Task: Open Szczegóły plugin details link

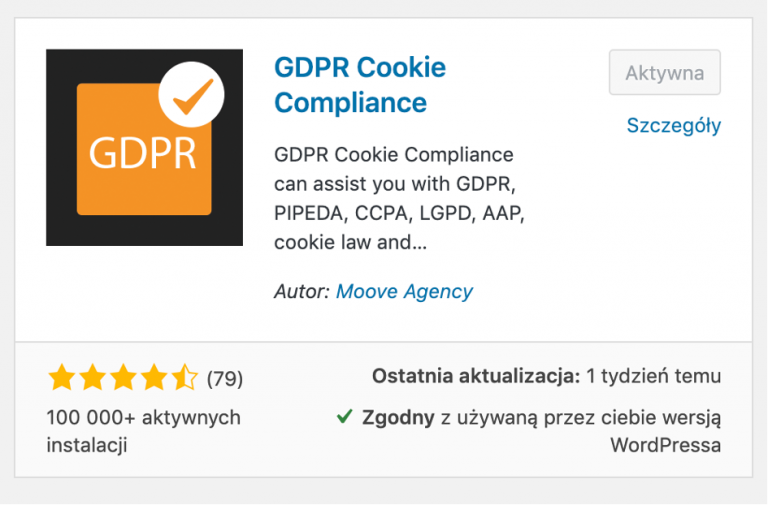Action: (674, 125)
